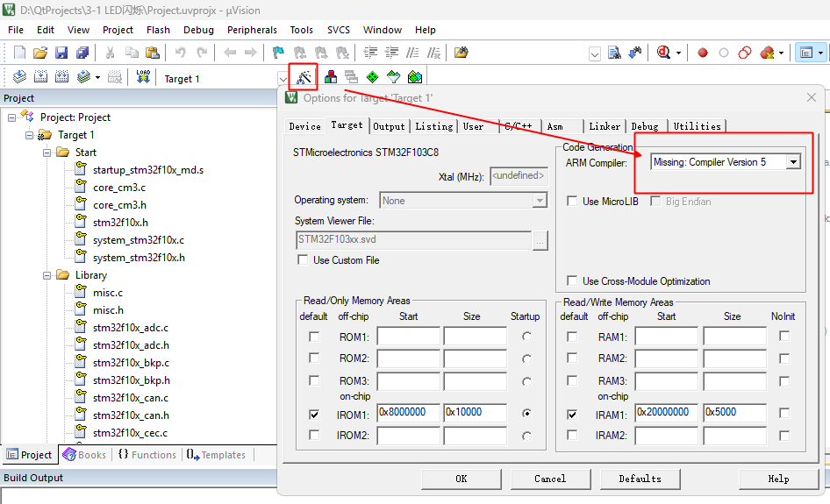Open the SVCS menu
Screen dimensions: 830x504
point(339,30)
